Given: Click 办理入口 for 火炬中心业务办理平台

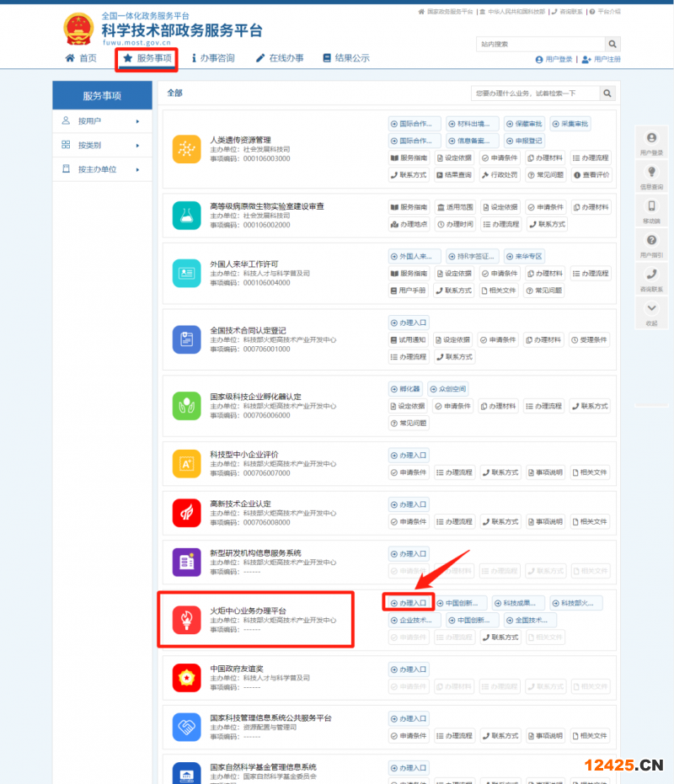Looking at the screenshot, I should 409,603.
